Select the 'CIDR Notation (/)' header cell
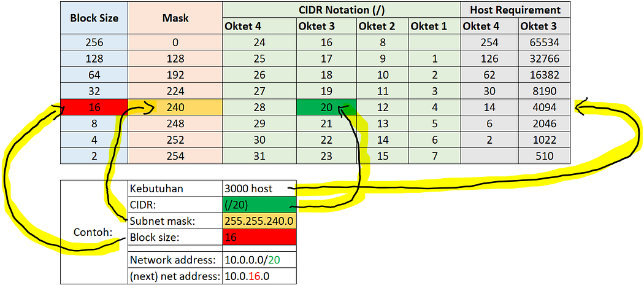 click(341, 10)
